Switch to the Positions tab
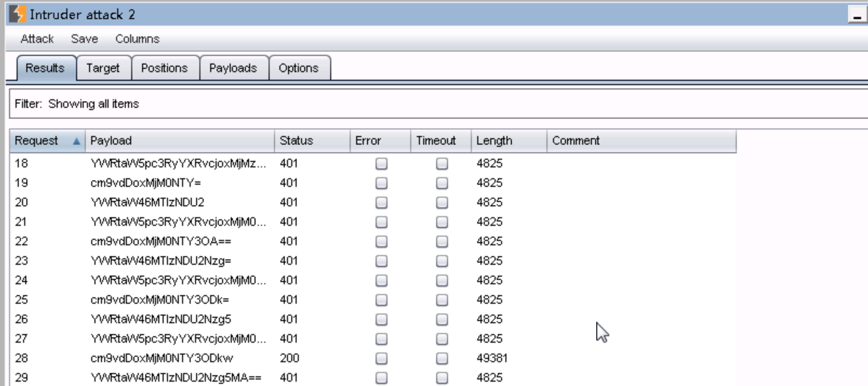Screen dimensions: 868x386 164,68
